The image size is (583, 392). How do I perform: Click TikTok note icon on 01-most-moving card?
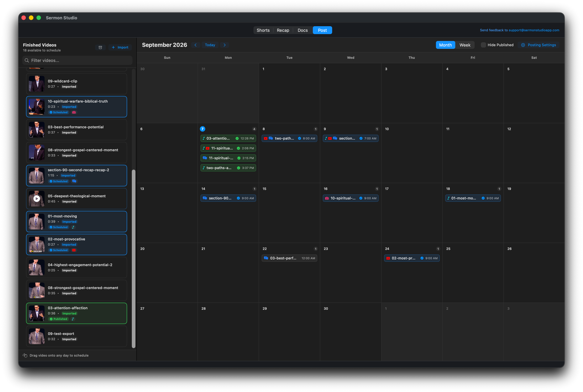tap(73, 227)
